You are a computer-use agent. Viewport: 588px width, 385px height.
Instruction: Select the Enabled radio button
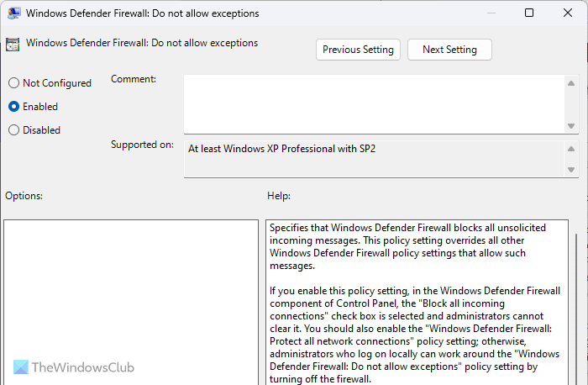13,107
